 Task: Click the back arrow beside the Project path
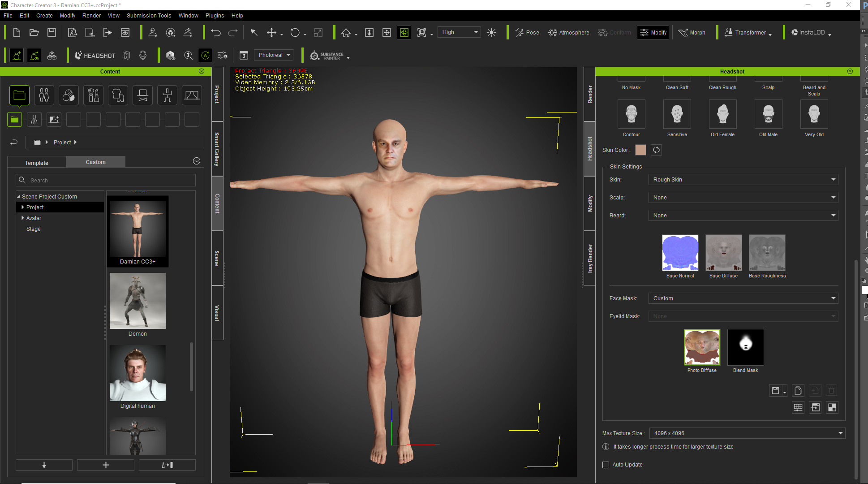point(14,142)
